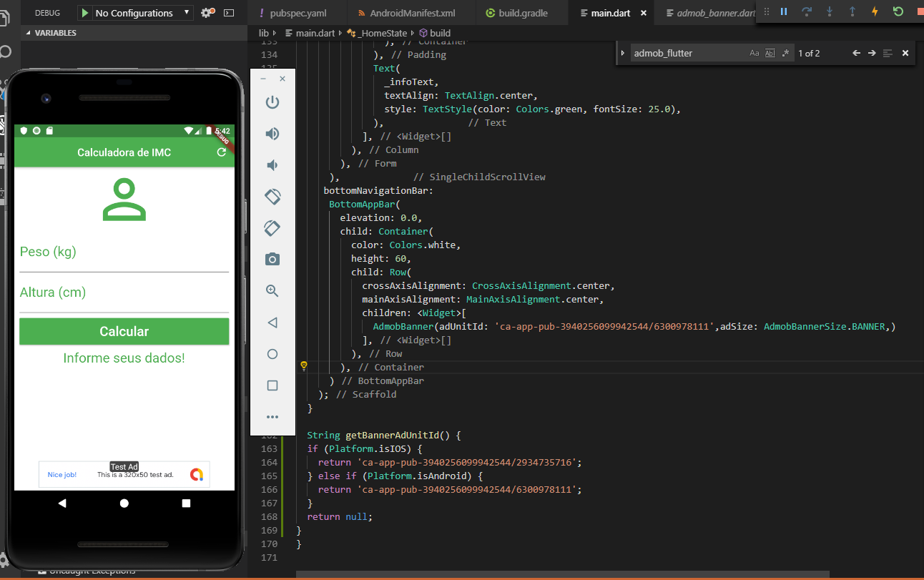Collapse the VARIABLES section
This screenshot has width=924, height=580.
(29, 33)
